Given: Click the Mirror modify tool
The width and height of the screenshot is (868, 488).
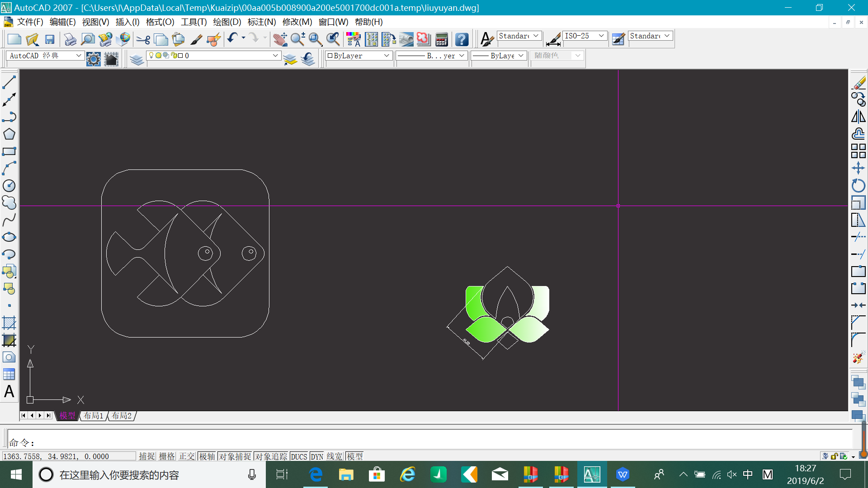Looking at the screenshot, I should click(858, 117).
